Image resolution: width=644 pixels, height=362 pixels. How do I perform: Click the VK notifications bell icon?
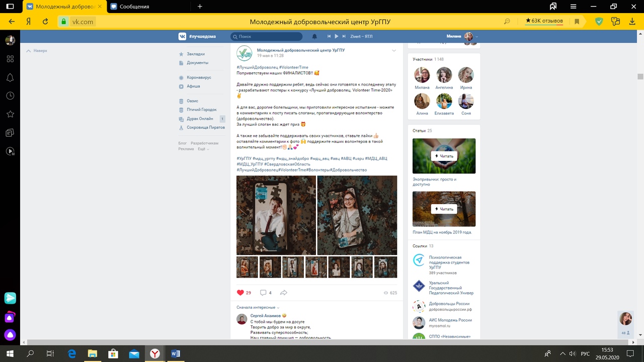(x=315, y=37)
